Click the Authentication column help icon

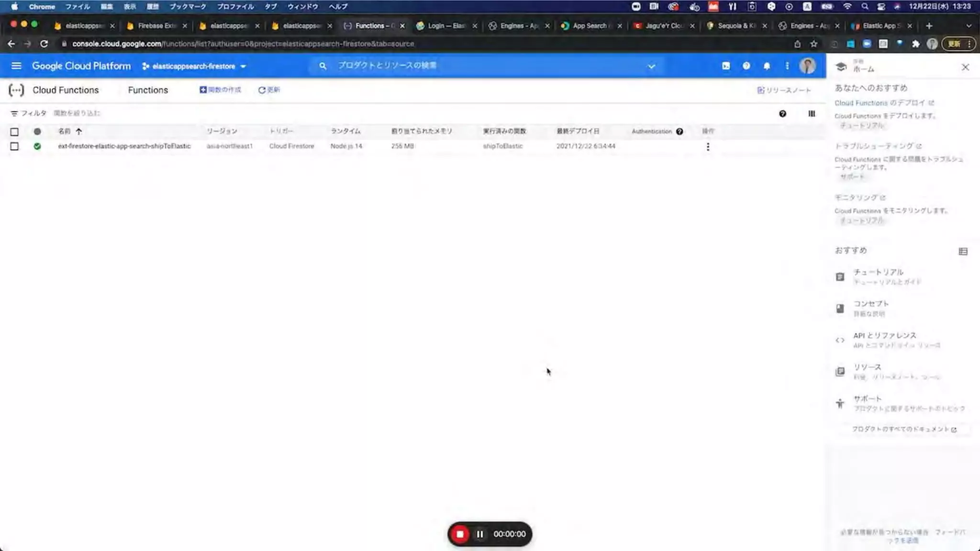679,132
